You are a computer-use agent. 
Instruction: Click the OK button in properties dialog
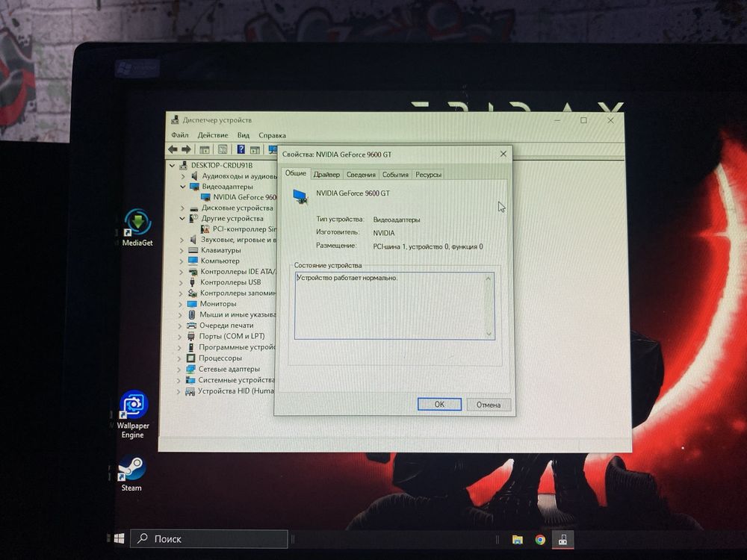(439, 404)
